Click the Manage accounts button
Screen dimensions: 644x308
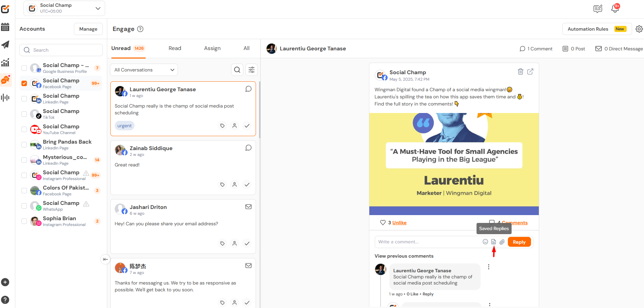pos(88,29)
